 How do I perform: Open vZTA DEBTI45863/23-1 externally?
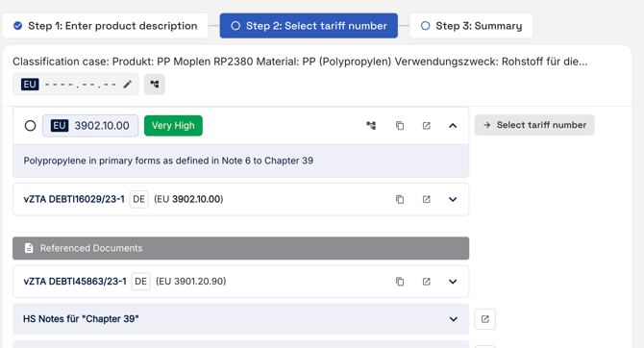tap(427, 282)
